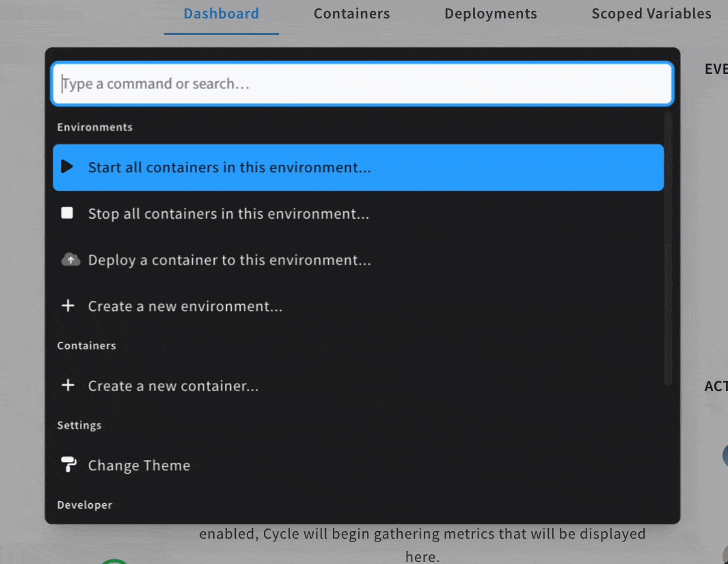Open the Containers tab

pyautogui.click(x=351, y=14)
